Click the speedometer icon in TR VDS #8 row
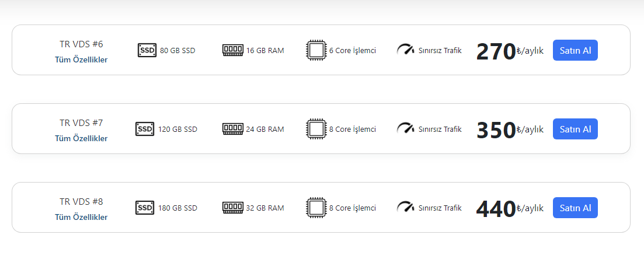This screenshot has width=644, height=259. pyautogui.click(x=405, y=208)
